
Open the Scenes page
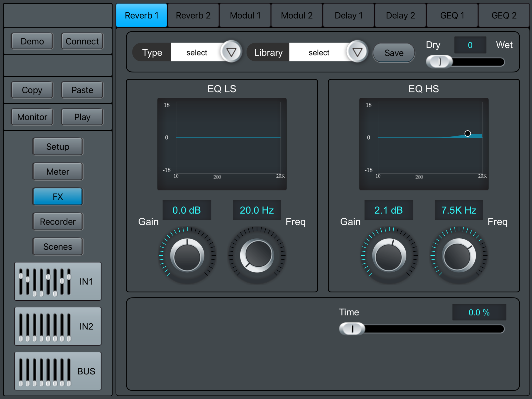coord(58,246)
